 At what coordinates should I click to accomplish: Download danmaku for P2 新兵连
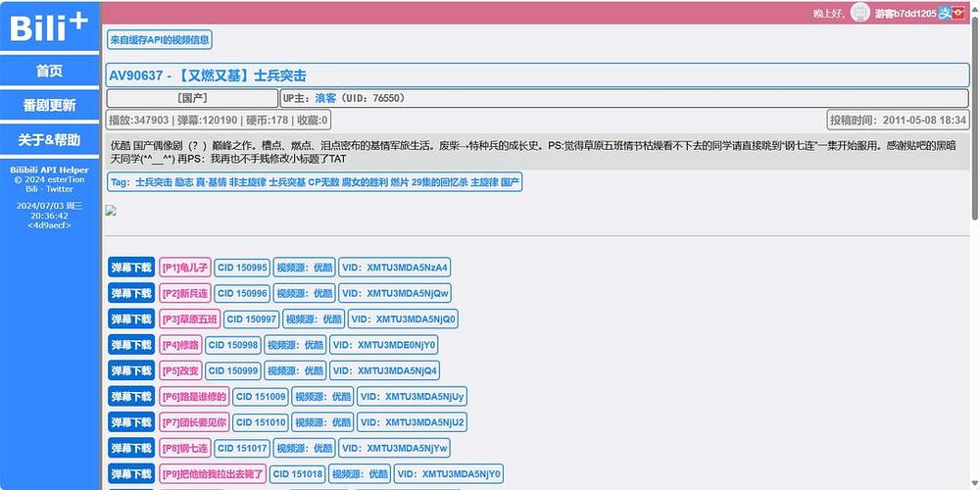131,293
